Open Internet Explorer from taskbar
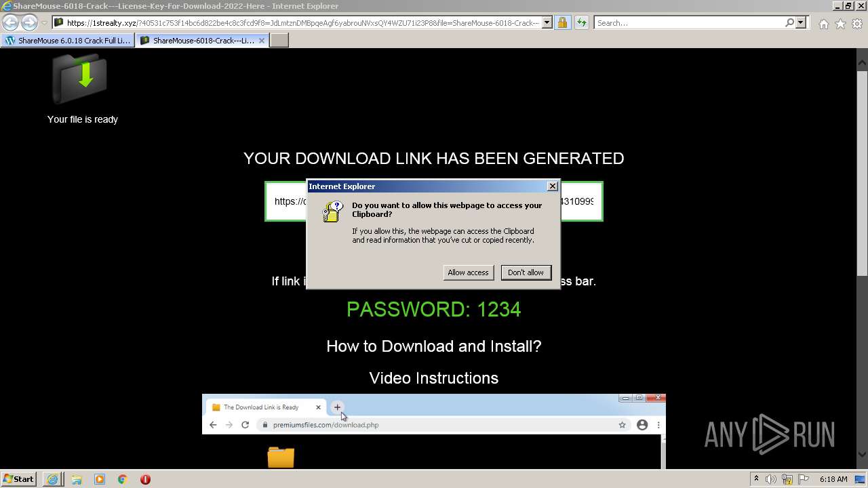The width and height of the screenshot is (868, 488). pos(52,479)
